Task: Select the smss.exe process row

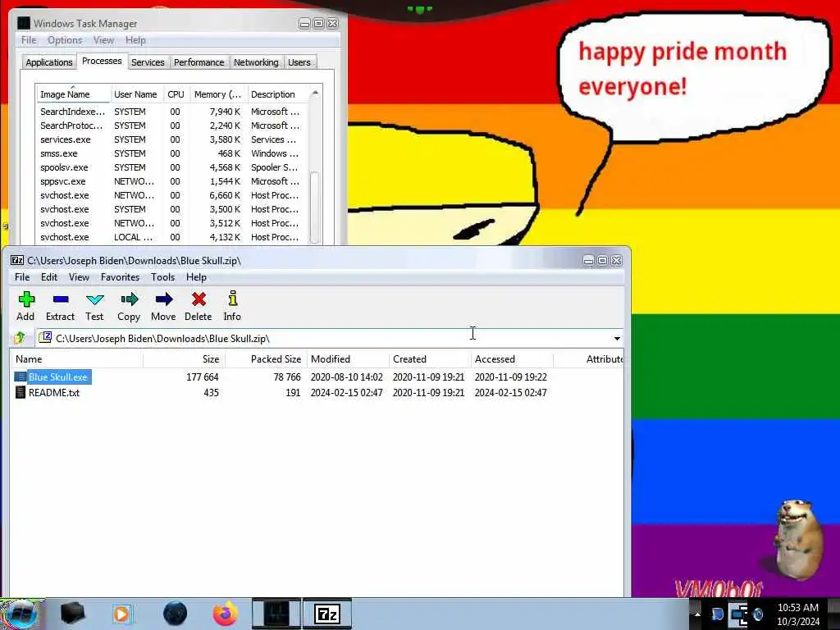Action: (x=172, y=153)
